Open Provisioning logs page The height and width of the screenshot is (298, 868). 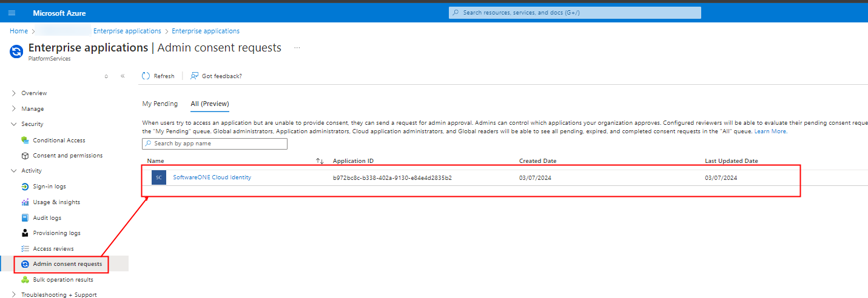56,233
